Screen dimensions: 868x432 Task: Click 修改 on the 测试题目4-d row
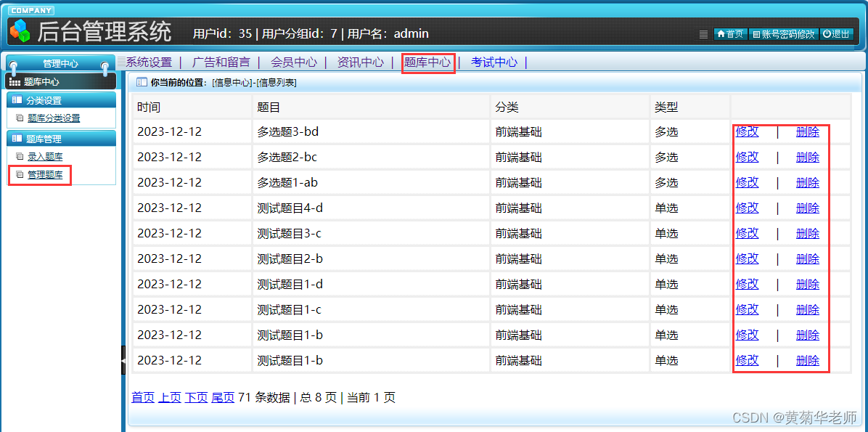click(x=747, y=208)
